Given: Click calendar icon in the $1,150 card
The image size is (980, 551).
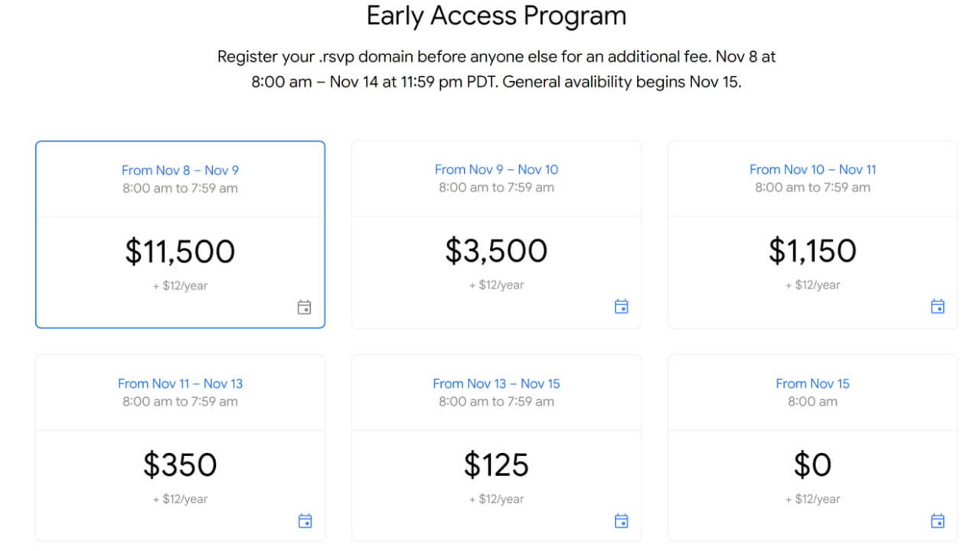Looking at the screenshot, I should [x=937, y=307].
